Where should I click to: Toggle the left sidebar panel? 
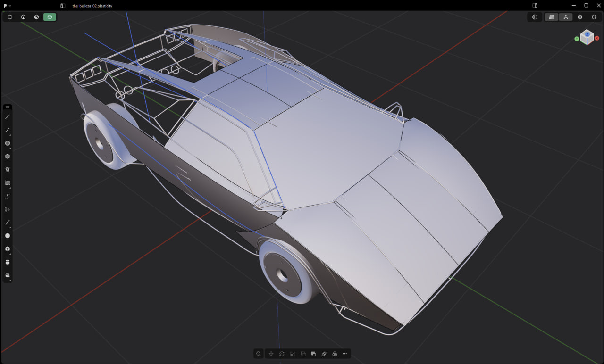(x=63, y=6)
